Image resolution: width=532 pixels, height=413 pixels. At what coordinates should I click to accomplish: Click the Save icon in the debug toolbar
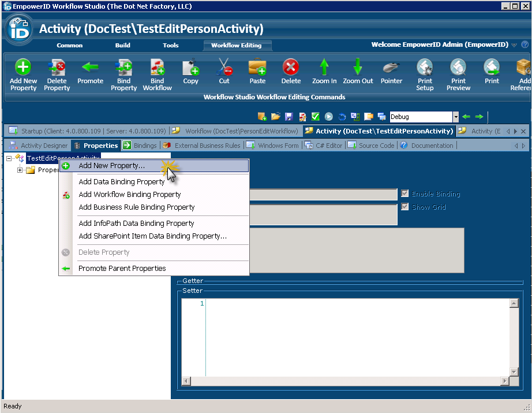tap(290, 116)
